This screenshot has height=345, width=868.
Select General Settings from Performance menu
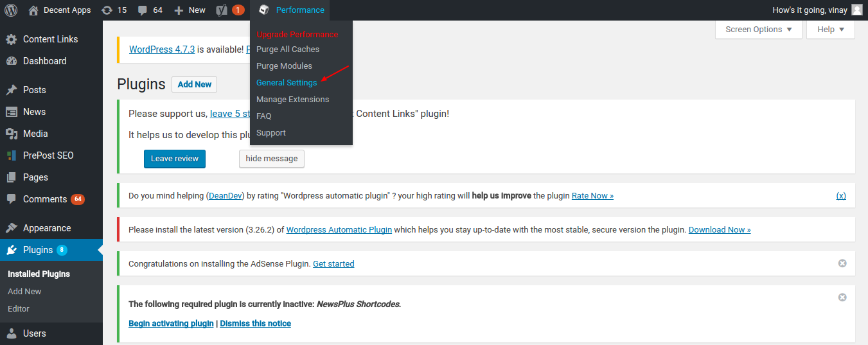(287, 83)
